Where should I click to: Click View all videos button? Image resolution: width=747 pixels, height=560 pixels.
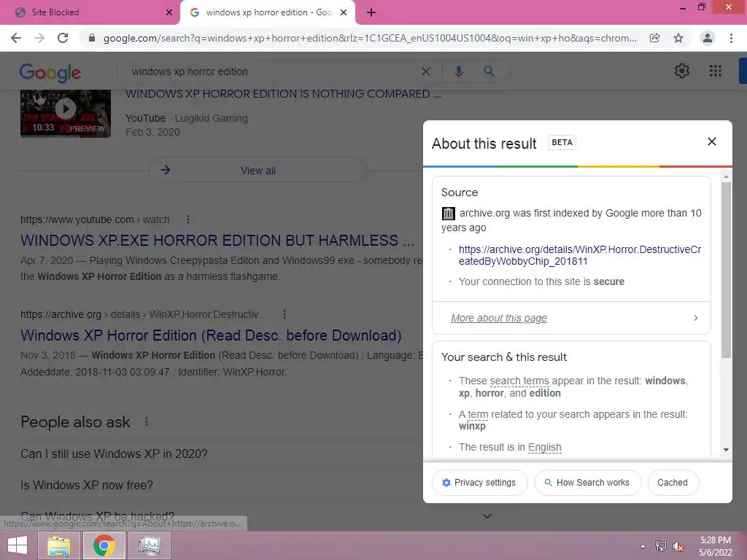(x=258, y=171)
